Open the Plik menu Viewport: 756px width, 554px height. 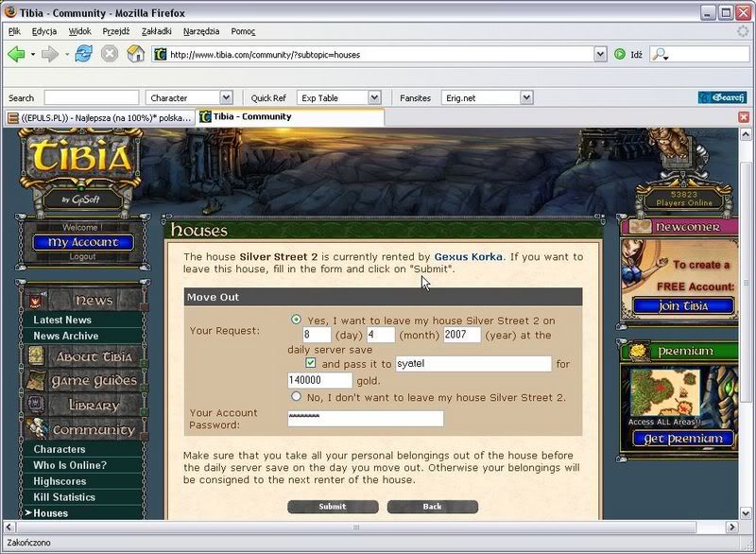(14, 31)
